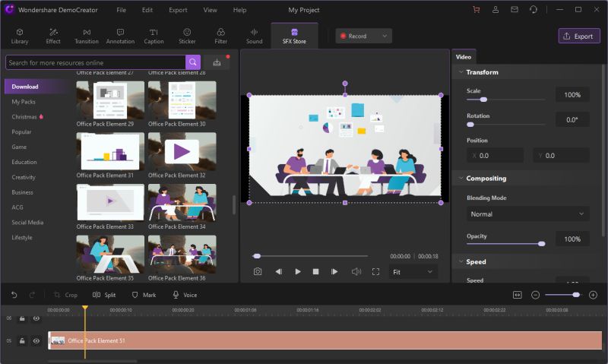Adjust the Opacity slider handle
Image resolution: width=608 pixels, height=364 pixels.
[542, 244]
